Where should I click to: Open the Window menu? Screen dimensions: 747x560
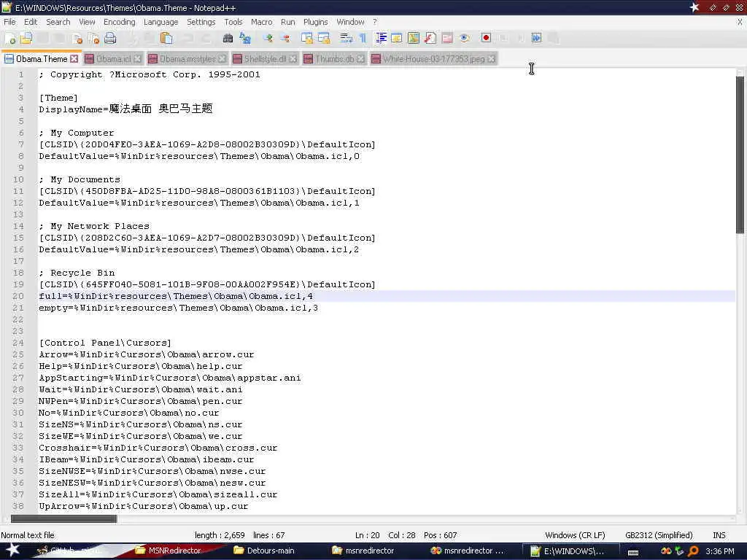pyautogui.click(x=350, y=22)
